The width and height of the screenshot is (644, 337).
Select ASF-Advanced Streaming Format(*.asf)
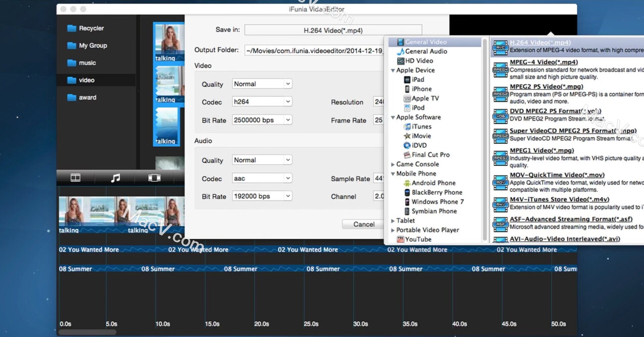571,219
